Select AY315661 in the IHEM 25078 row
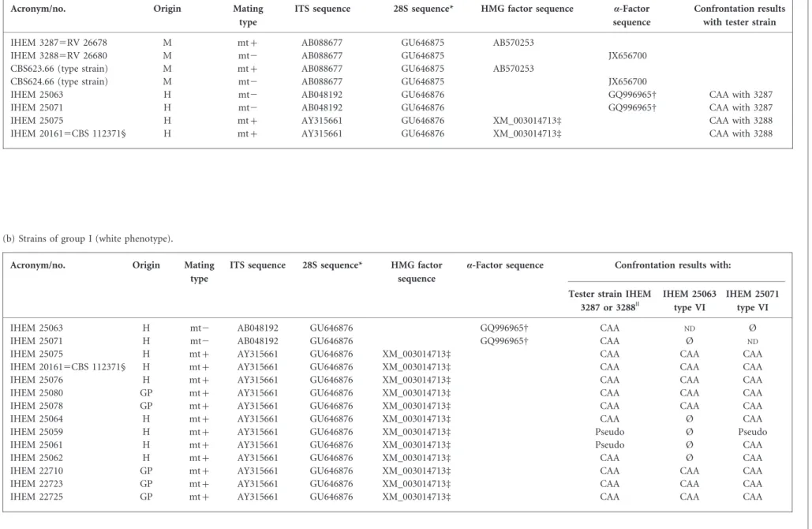This screenshot has height=529, width=812. [258, 406]
